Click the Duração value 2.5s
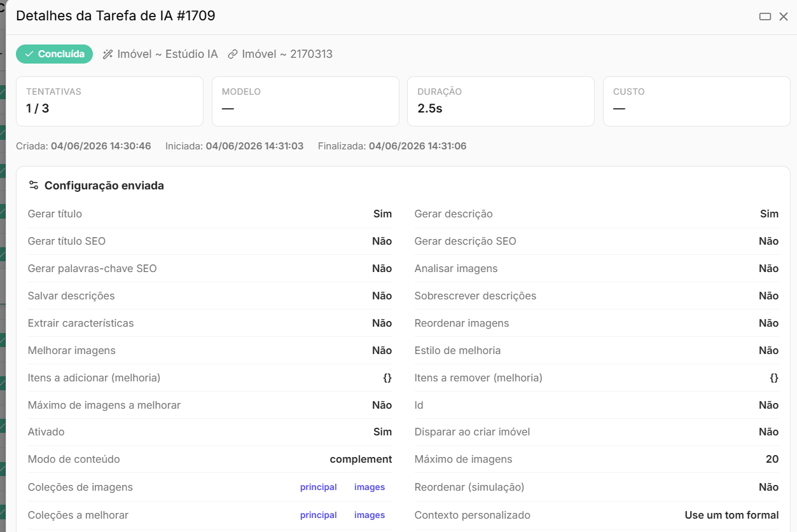The image size is (797, 532). [430, 109]
